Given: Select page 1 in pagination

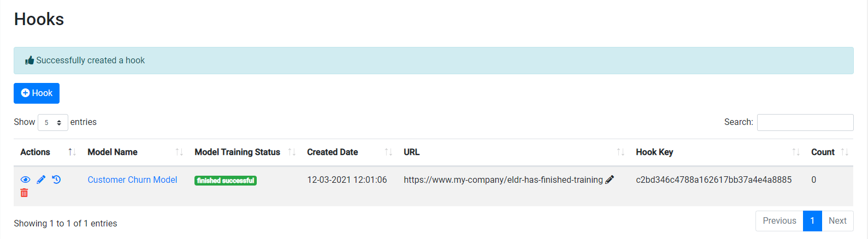Looking at the screenshot, I should [812, 221].
